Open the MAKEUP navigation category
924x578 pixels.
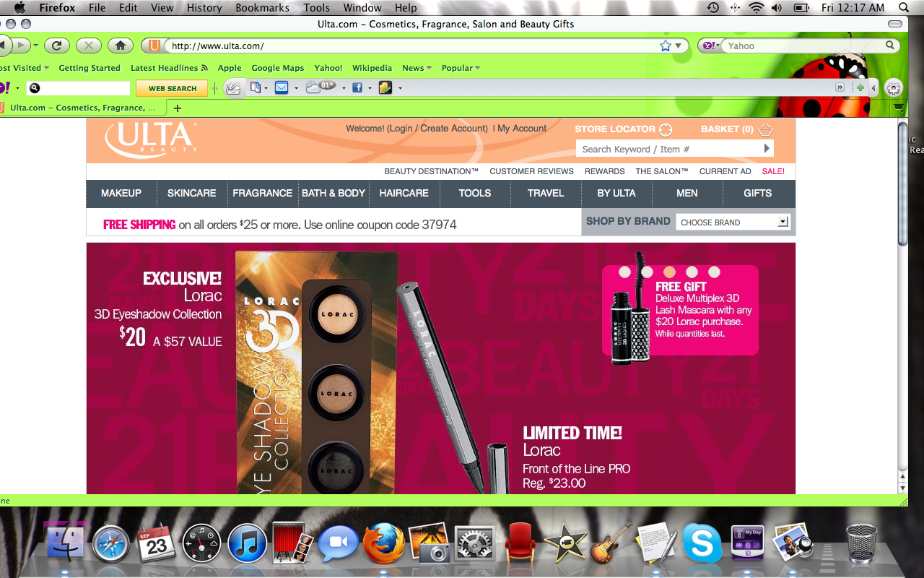121,193
